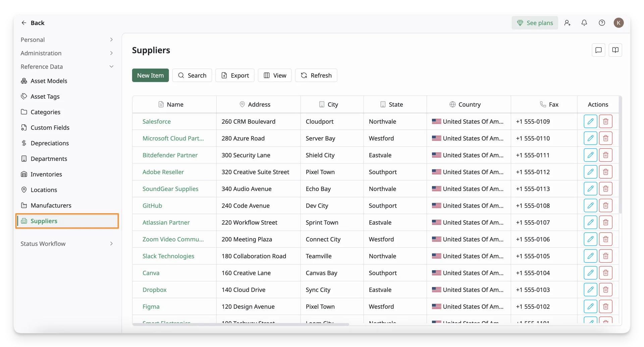Click the '+1 555-0106' fax cell
Screen dimensions: 644x347
tap(544, 239)
